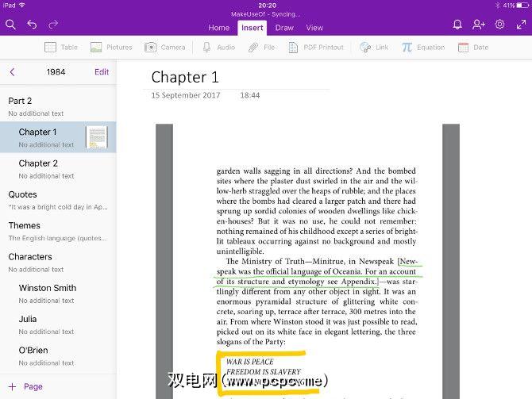The width and height of the screenshot is (532, 399).
Task: Click the Wi-Fi icon in status bar
Action: click(x=22, y=5)
